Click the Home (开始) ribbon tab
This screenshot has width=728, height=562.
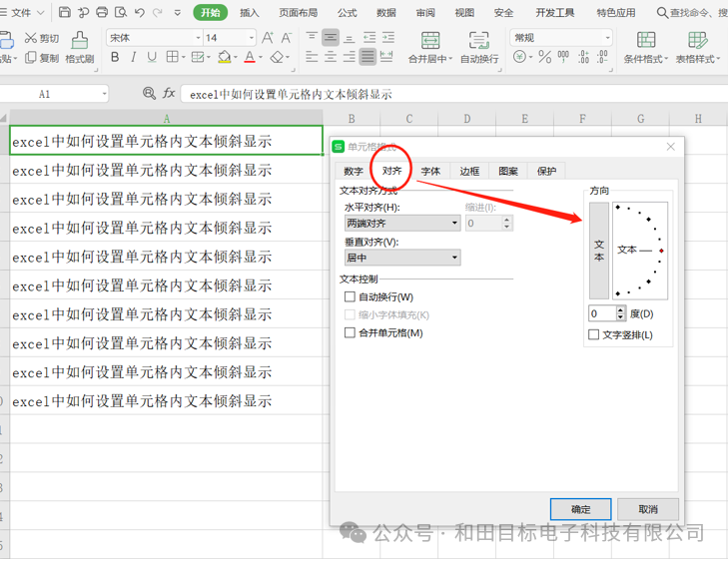(x=211, y=13)
